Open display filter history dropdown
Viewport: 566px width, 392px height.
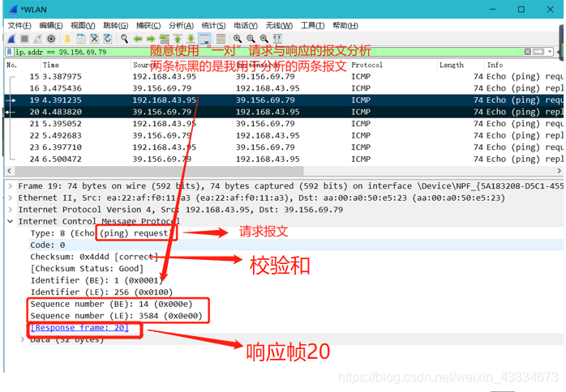(x=550, y=52)
